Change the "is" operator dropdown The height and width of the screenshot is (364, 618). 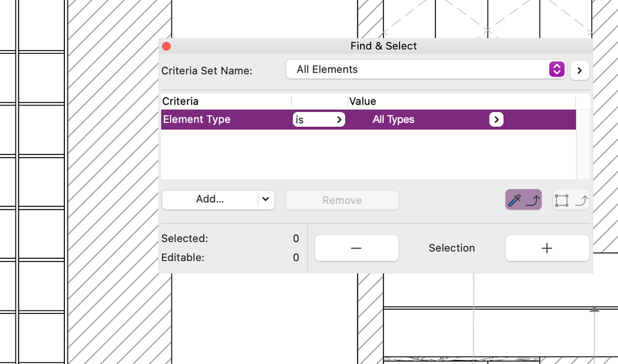[x=319, y=119]
